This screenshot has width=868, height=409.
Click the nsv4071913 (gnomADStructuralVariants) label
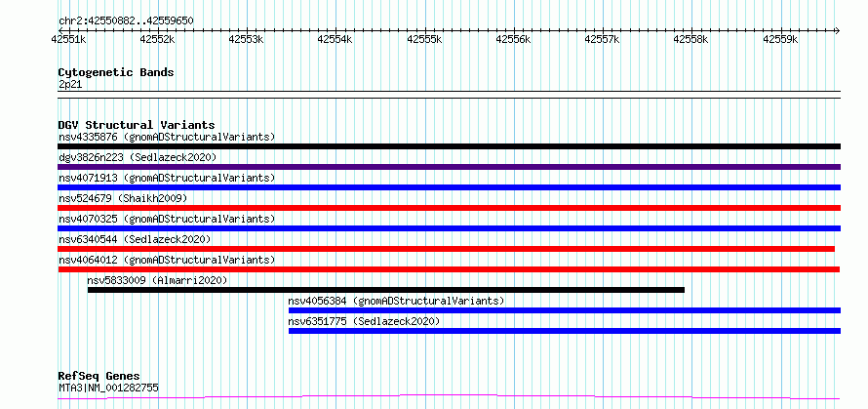click(167, 178)
